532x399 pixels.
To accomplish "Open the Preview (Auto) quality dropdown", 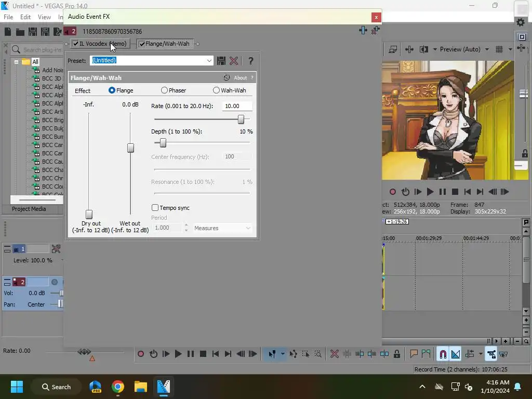I will (x=487, y=49).
